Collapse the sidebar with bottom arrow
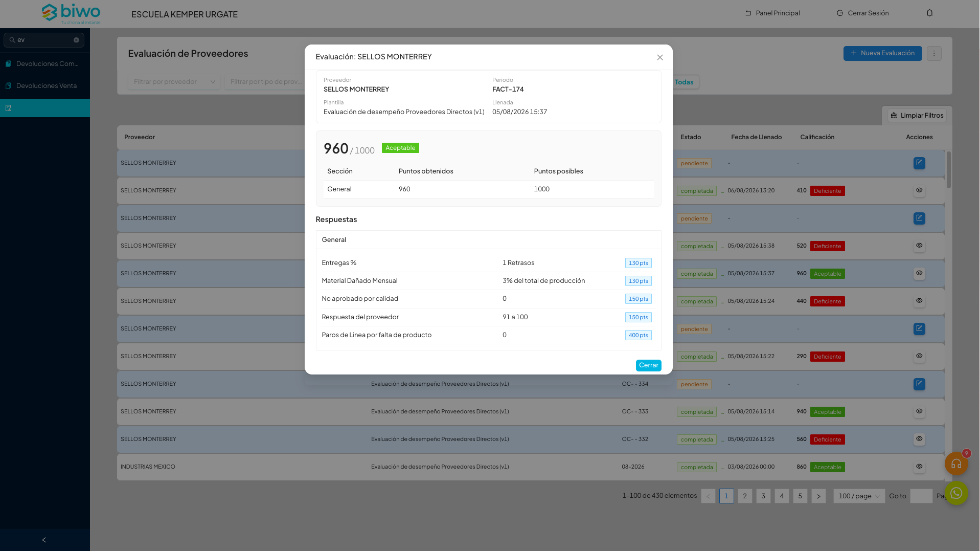This screenshot has width=980, height=551. point(44,540)
